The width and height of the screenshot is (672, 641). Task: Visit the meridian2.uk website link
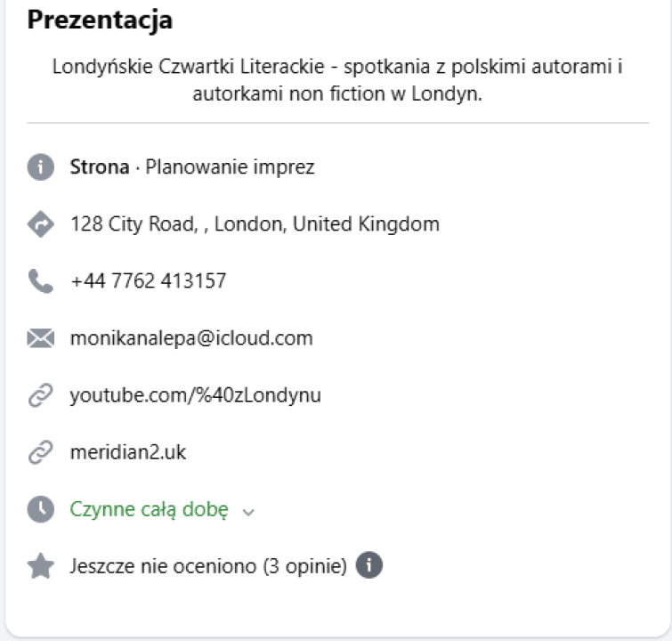(128, 452)
